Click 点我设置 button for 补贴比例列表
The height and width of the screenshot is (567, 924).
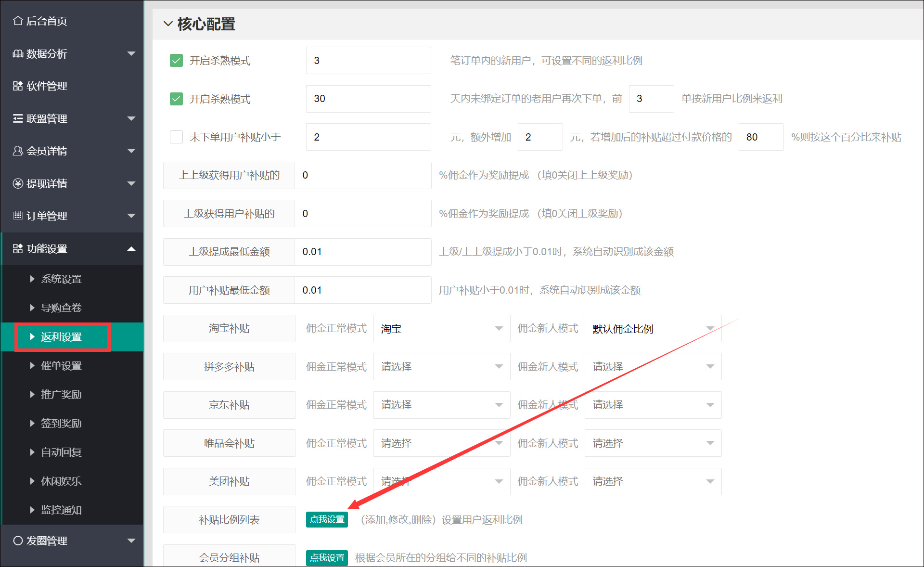click(327, 519)
